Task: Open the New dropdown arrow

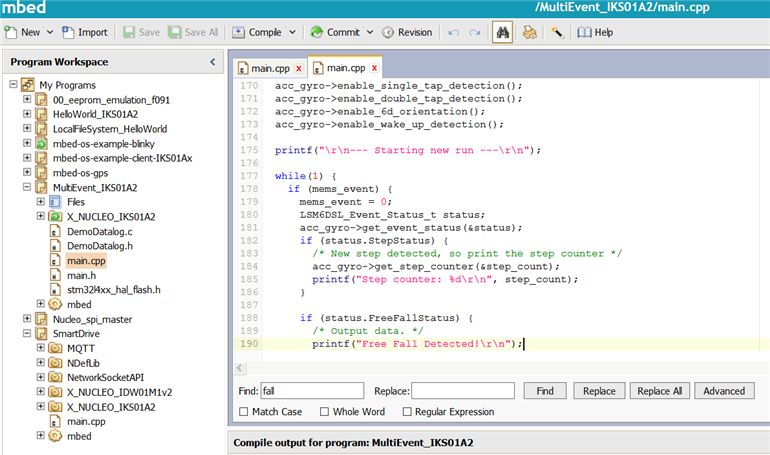Action: click(x=50, y=32)
